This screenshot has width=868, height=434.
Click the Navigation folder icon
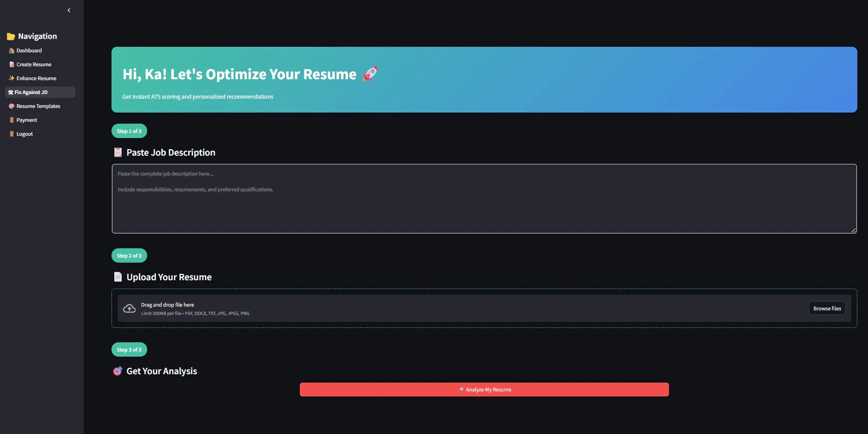pos(11,36)
